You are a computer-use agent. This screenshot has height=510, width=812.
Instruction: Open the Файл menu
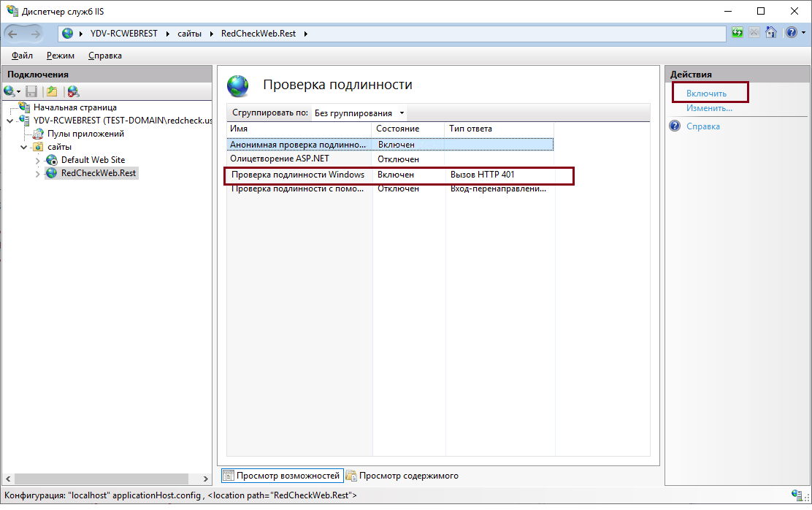[x=22, y=56]
